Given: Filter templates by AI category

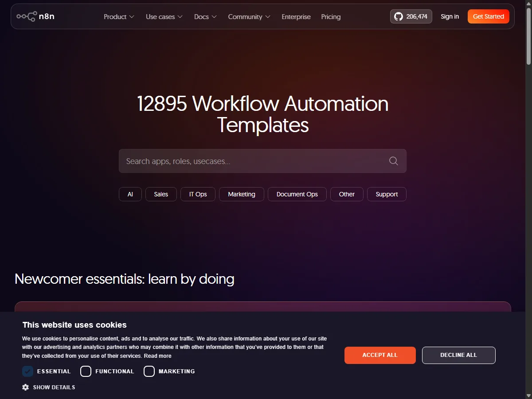Looking at the screenshot, I should (130, 194).
